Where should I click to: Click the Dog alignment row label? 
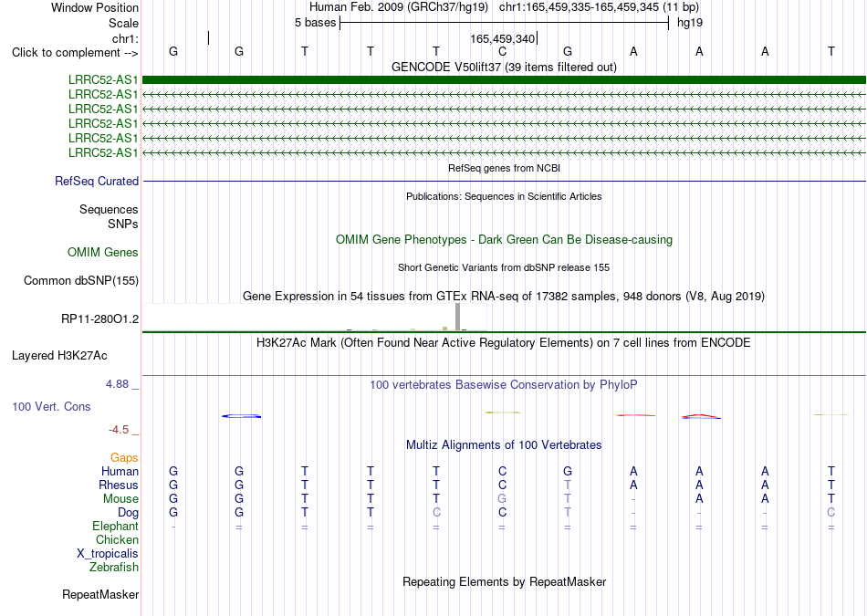tap(129, 513)
